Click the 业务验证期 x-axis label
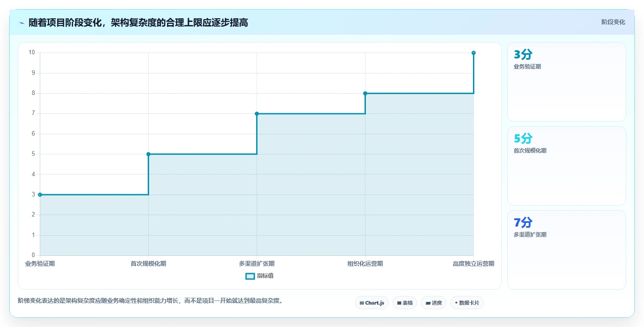 (x=40, y=264)
